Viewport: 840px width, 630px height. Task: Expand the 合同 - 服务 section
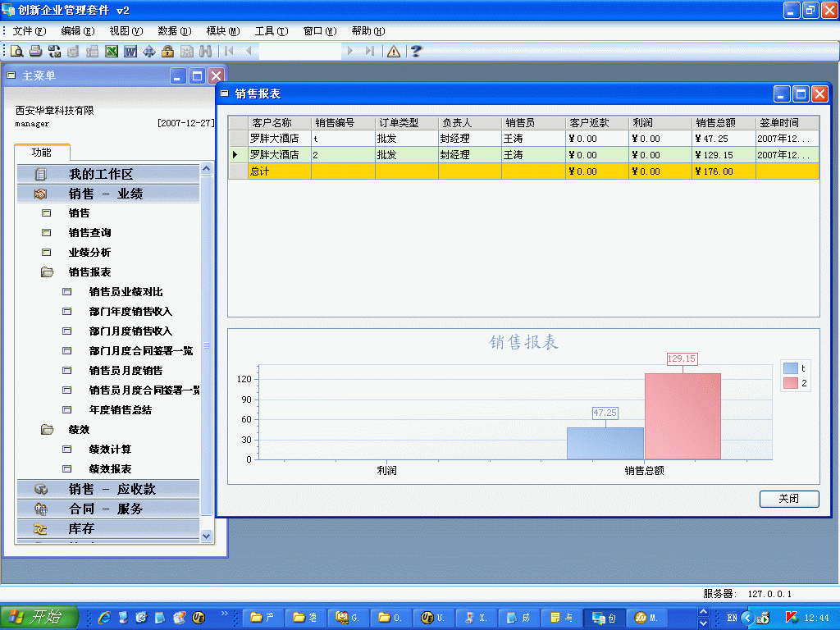[108, 509]
